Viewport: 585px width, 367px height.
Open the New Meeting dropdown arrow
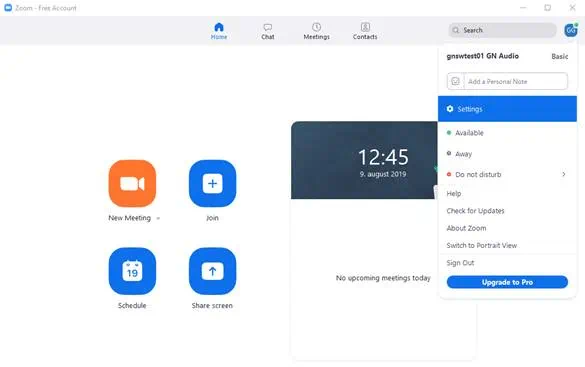(158, 219)
